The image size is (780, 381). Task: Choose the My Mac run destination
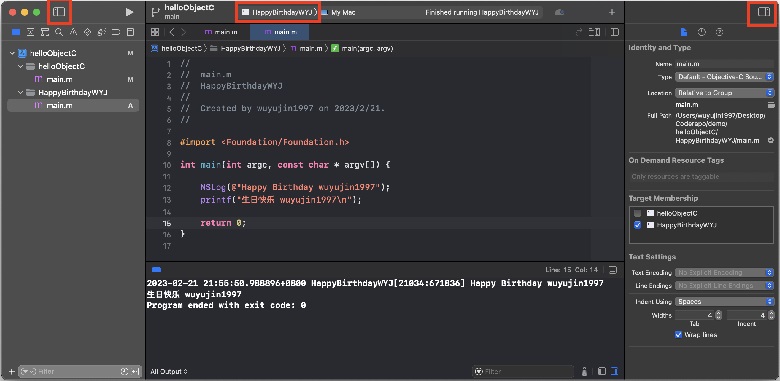pyautogui.click(x=338, y=12)
